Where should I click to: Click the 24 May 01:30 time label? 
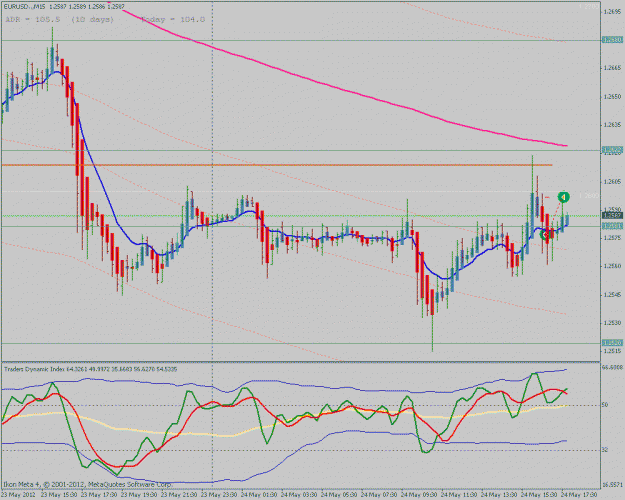(259, 495)
